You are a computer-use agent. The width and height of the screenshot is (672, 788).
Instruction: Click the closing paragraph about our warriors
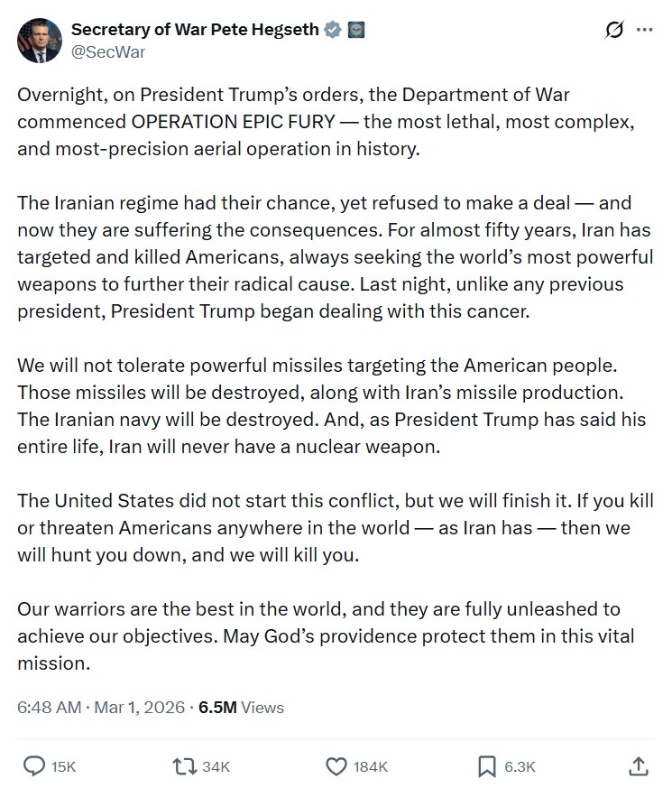(x=325, y=636)
